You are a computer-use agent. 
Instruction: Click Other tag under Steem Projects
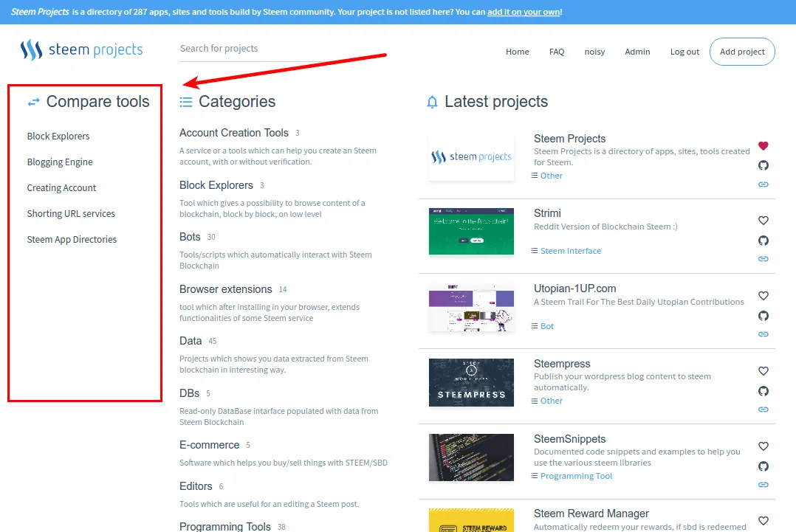point(552,176)
